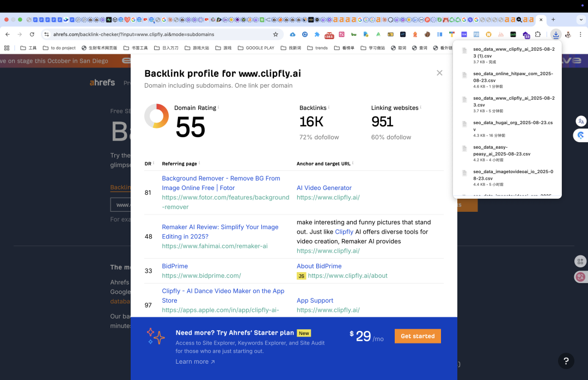The height and width of the screenshot is (380, 588).
Task: Click Get started button
Action: tap(418, 336)
